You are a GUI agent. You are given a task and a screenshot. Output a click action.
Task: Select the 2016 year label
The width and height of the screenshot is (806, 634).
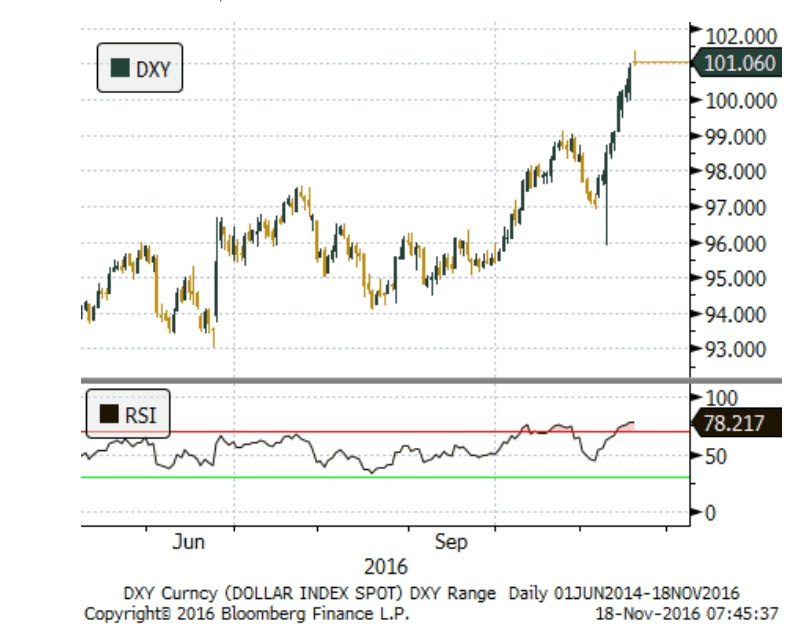pyautogui.click(x=386, y=566)
